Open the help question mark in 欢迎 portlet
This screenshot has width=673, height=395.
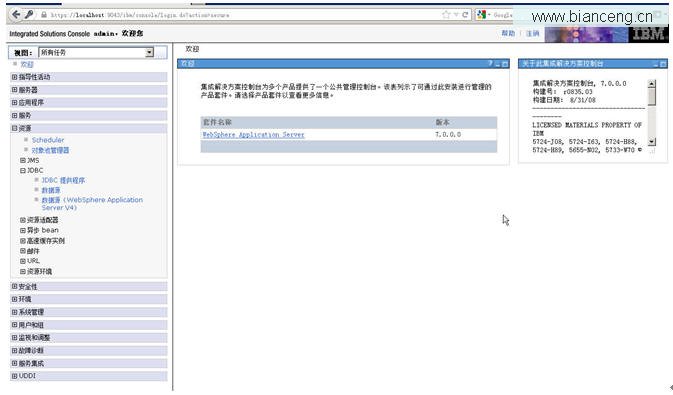click(490, 64)
